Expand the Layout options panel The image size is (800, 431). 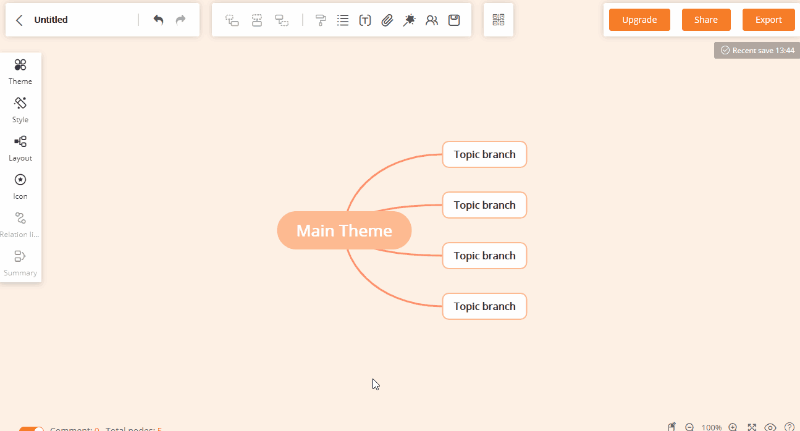pos(20,147)
